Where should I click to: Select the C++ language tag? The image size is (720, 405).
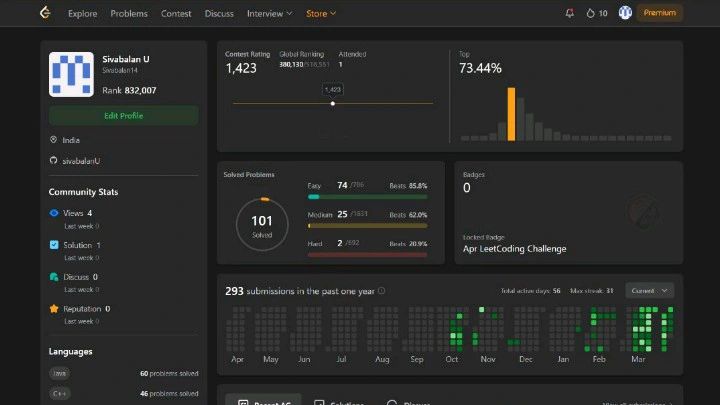pos(59,394)
